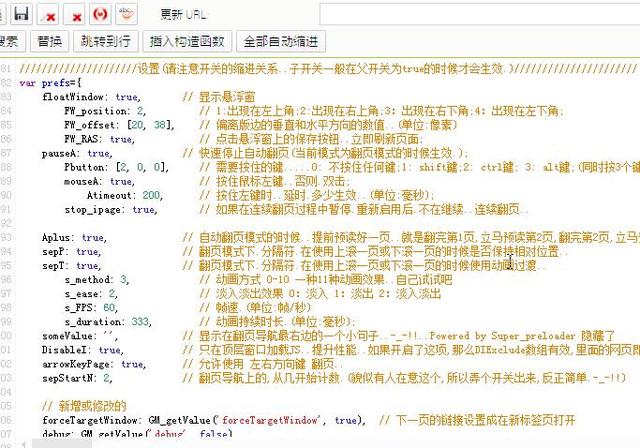Click 'stop_ipage: true,' in the code
The width and height of the screenshot is (640, 448).
tap(111, 210)
